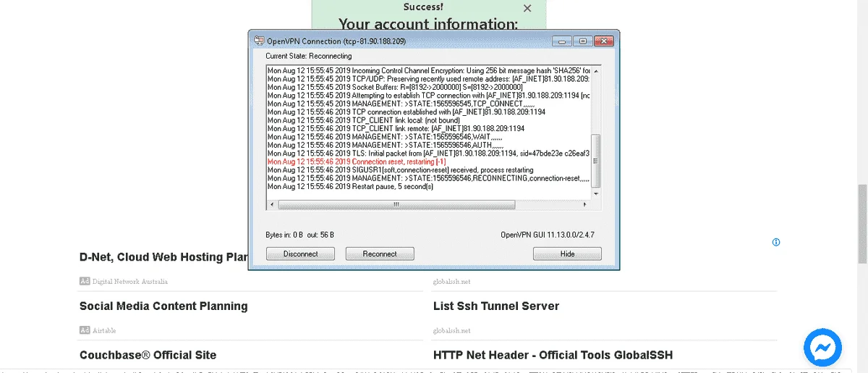Select the 'Socket Buffers' log line
This screenshot has height=373, width=868.
394,87
